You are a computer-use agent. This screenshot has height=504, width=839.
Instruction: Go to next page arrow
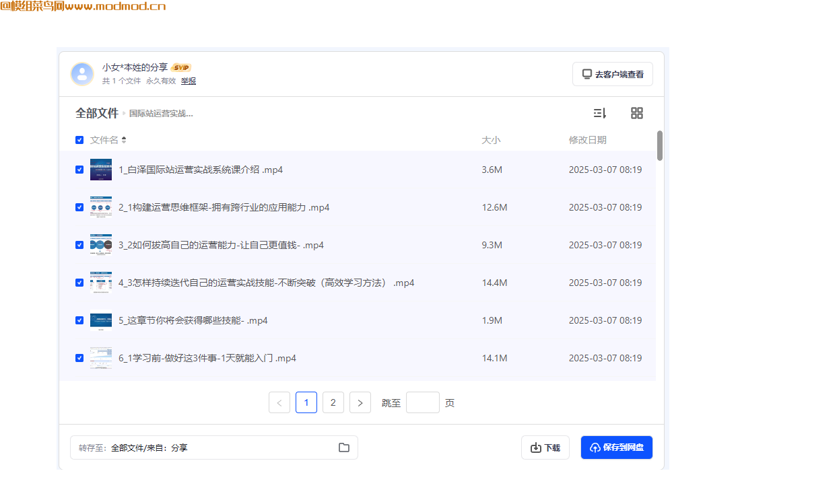coord(360,402)
